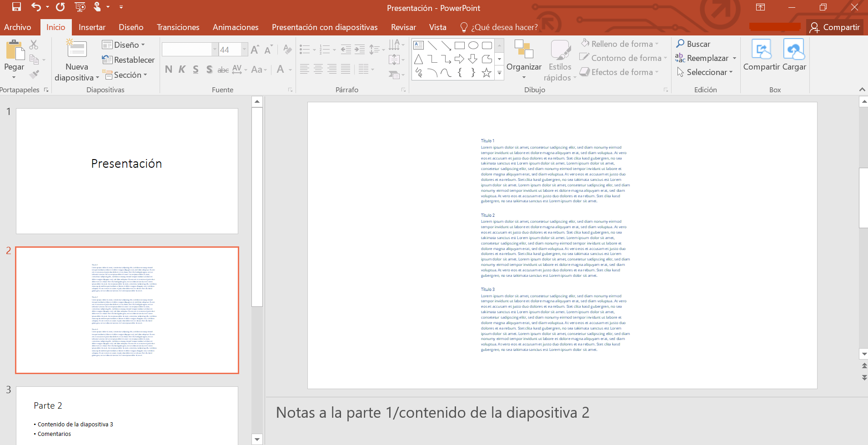Open the Vista tab
The width and height of the screenshot is (868, 445).
tap(438, 27)
